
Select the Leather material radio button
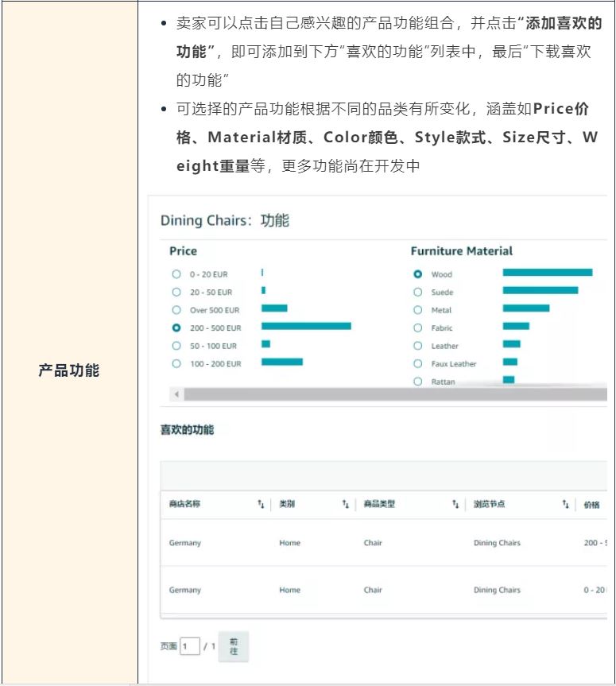(x=418, y=346)
